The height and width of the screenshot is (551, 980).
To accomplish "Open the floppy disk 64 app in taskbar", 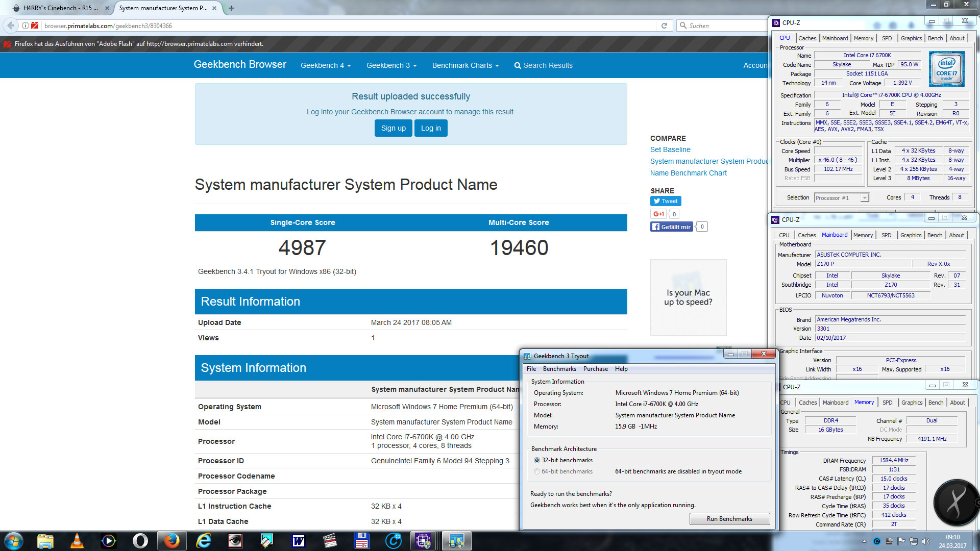I will click(x=362, y=541).
